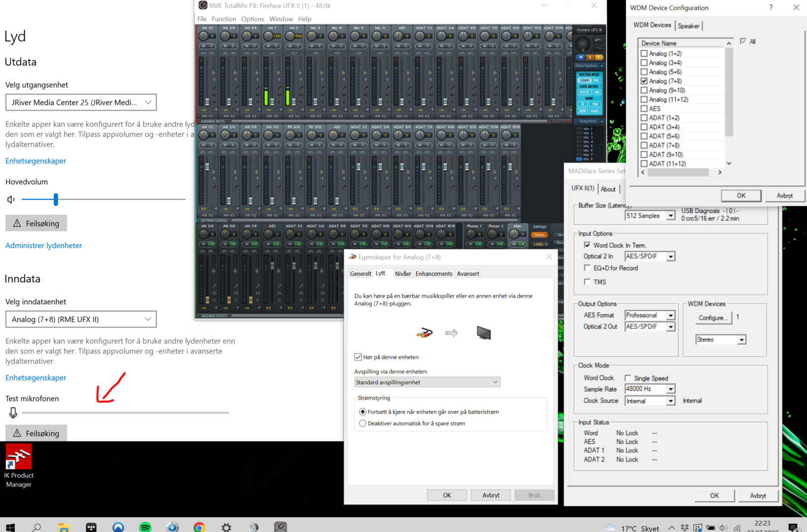Click CUE on Phones 1 output
The image size is (807, 532).
click(478, 244)
